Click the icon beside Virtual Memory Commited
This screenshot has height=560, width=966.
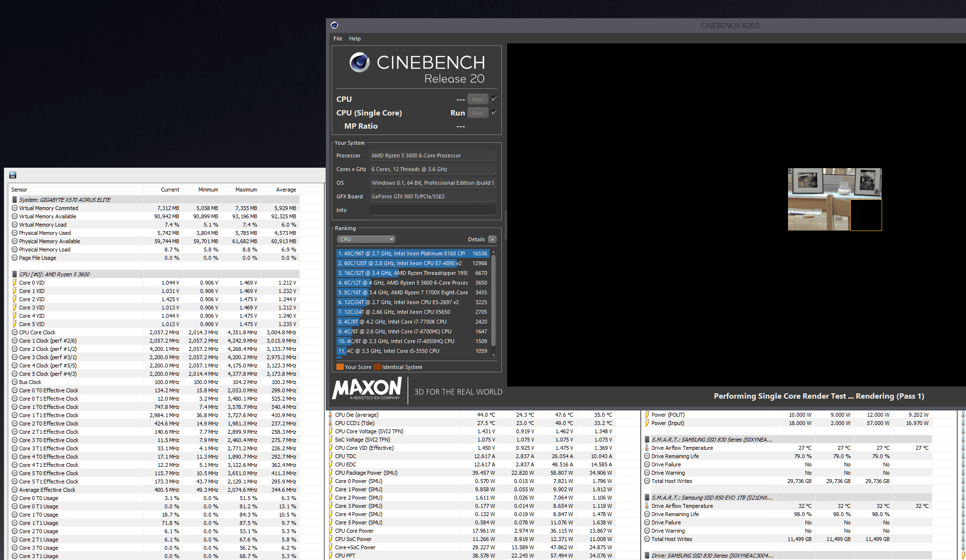click(15, 208)
